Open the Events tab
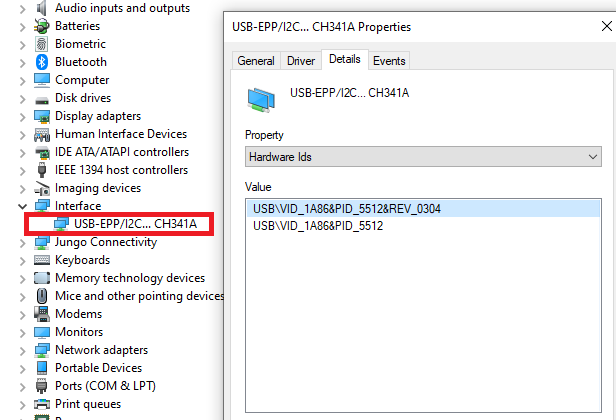This screenshot has height=420, width=616. click(x=389, y=61)
